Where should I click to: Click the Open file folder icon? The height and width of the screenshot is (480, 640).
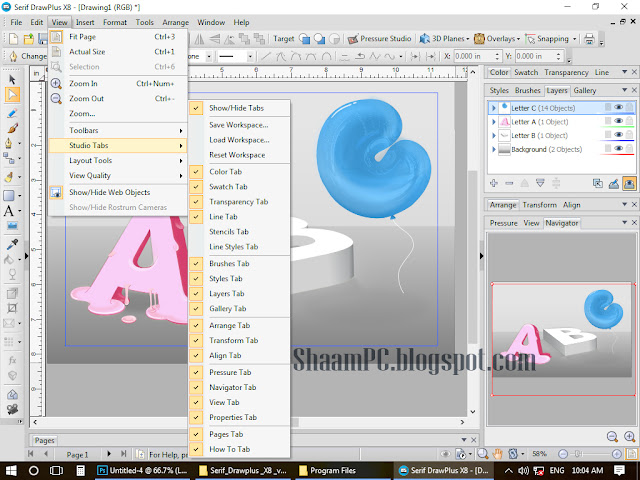(29, 39)
